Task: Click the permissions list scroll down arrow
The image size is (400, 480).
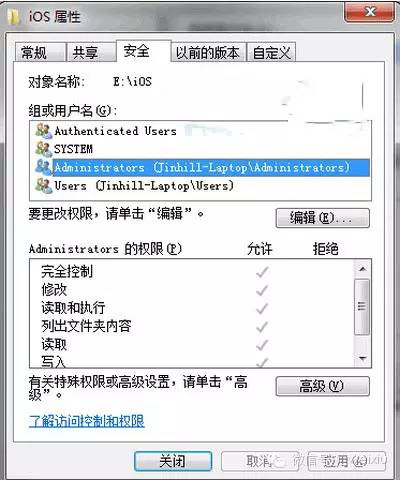Action: point(362,359)
